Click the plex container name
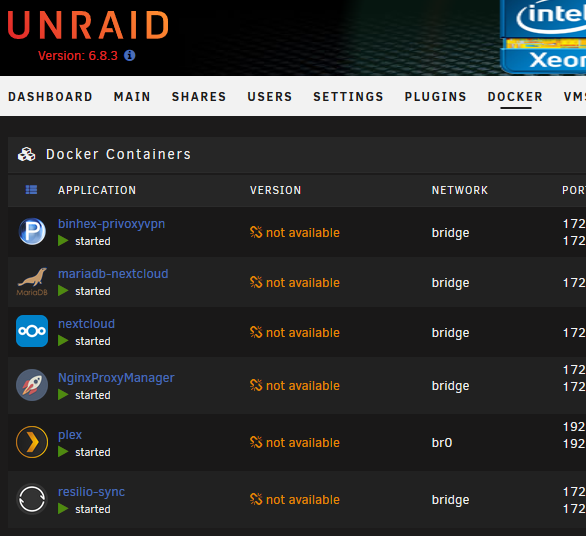 70,435
